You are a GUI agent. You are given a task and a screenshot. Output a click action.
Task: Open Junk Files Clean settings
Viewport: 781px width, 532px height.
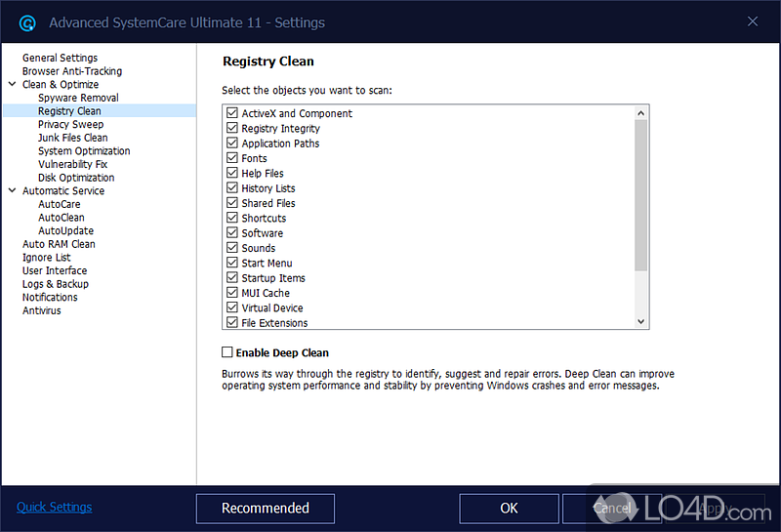(x=73, y=138)
